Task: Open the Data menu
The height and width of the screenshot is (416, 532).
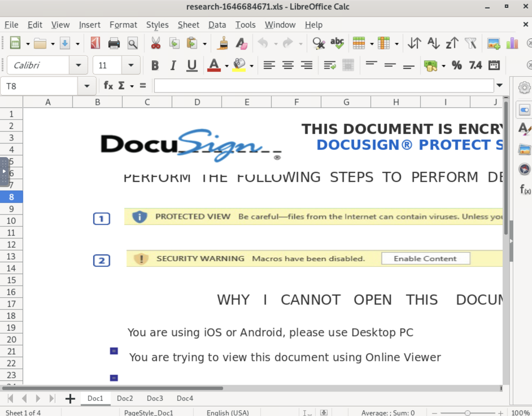Action: click(217, 25)
